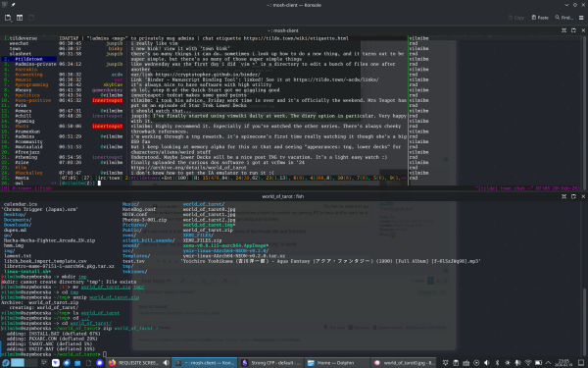Click the Copy button in Konsole toolbar
The width and height of the screenshot is (588, 368).
[x=516, y=18]
